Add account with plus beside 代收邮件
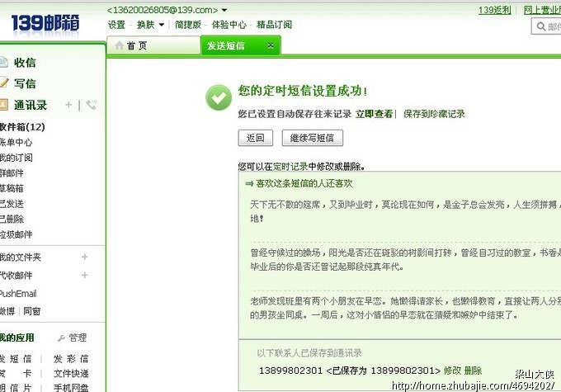Viewport: 561px width, 392px height. [84, 275]
